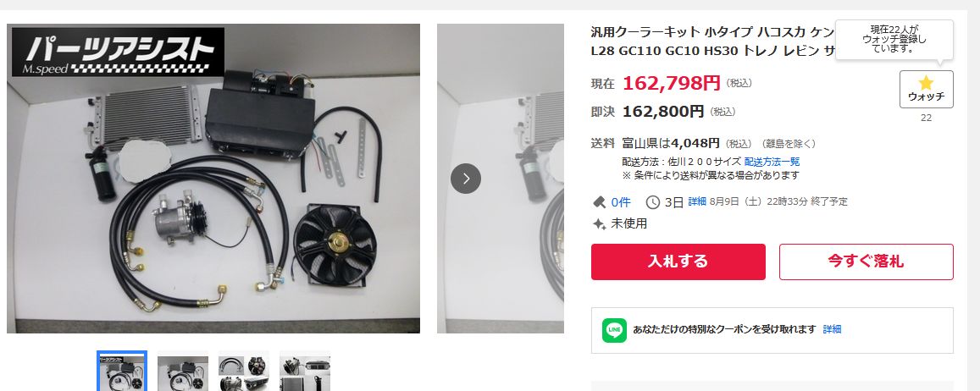Click the partially visible next product photo
The image size is (980, 391).
pos(500,179)
